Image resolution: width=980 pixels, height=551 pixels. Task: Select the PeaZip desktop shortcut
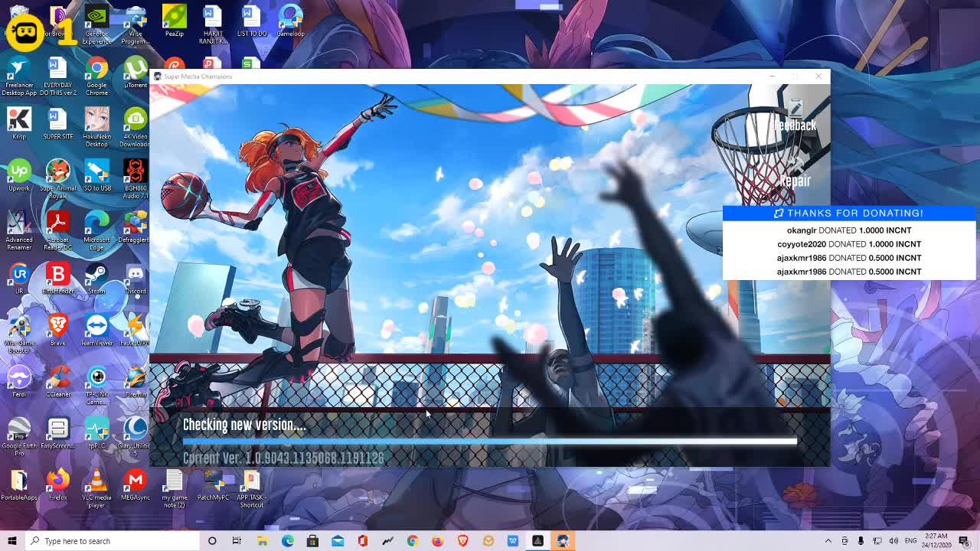tap(175, 21)
